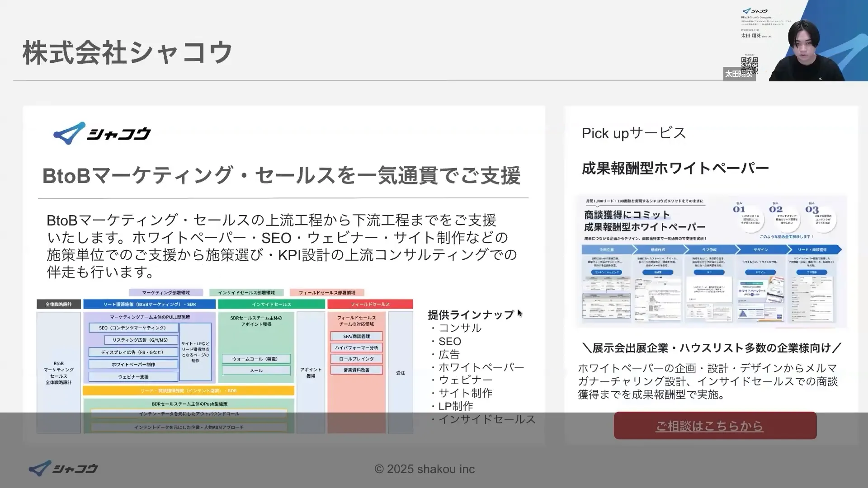
Task: Click the Pick upサービス heading
Action: pyautogui.click(x=634, y=133)
